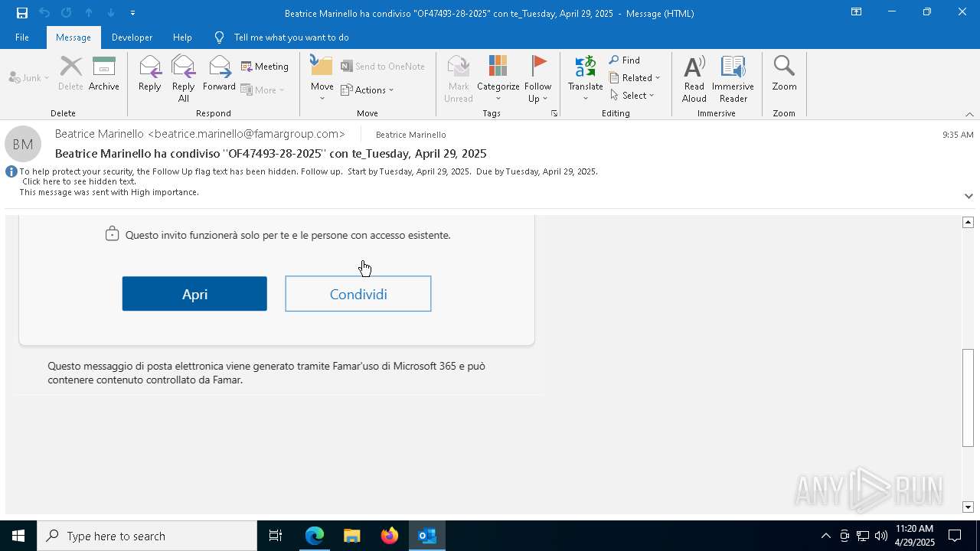
Task: Go to Next Item arrow
Action: (x=111, y=13)
